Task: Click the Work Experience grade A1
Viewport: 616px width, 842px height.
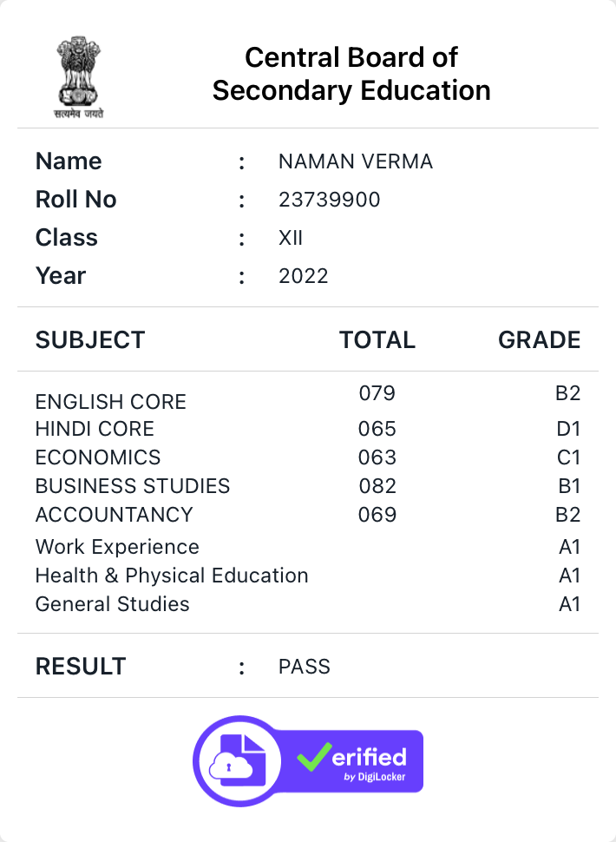Action: [x=570, y=547]
